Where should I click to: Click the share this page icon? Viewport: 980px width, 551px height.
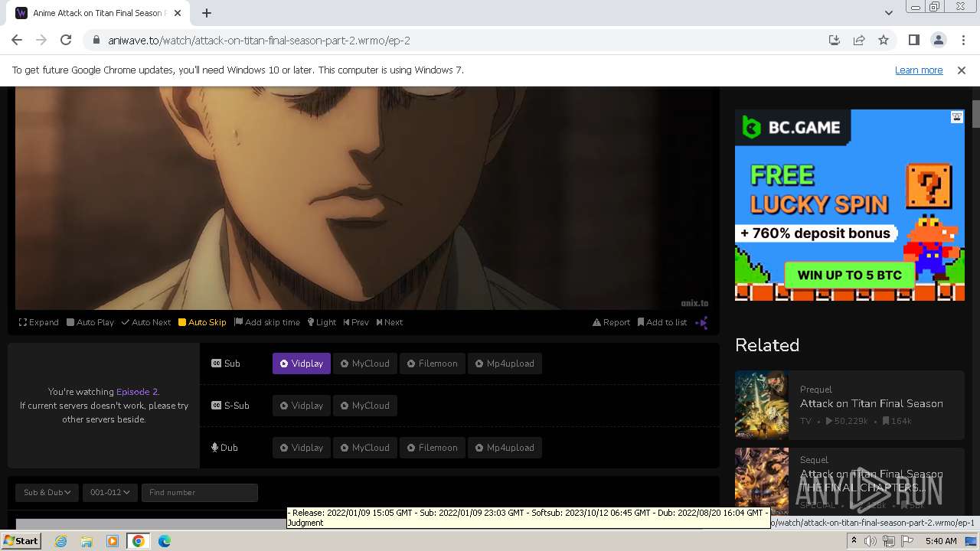click(859, 41)
